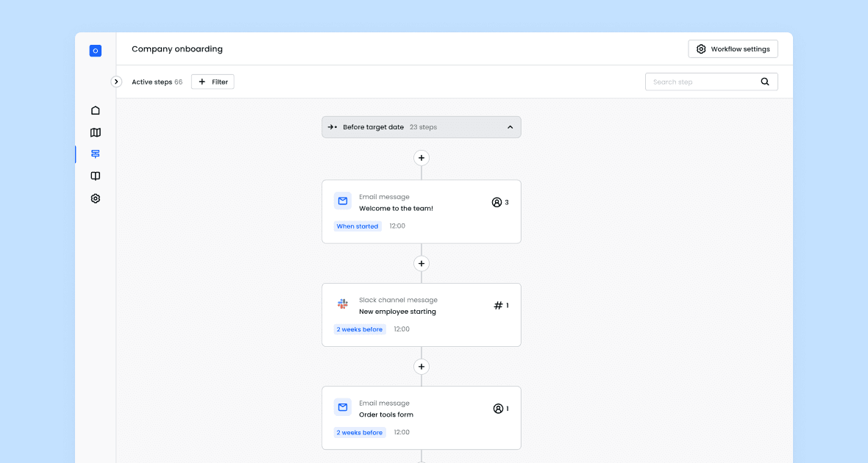Open the Home icon in sidebar

(95, 110)
